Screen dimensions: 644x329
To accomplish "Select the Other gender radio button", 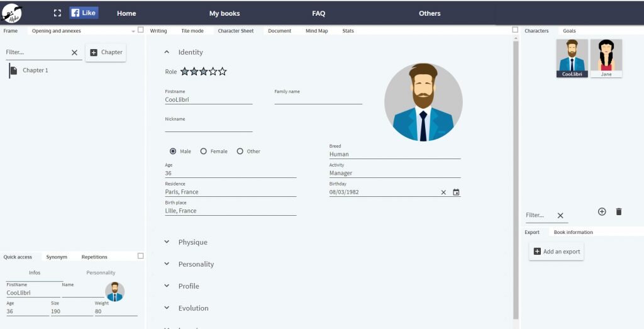I will pyautogui.click(x=240, y=151).
